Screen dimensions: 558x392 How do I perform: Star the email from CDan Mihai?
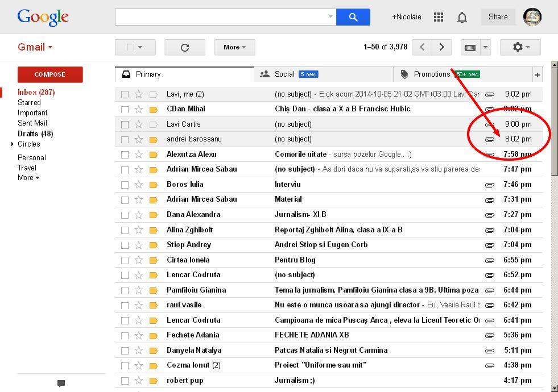(x=139, y=109)
